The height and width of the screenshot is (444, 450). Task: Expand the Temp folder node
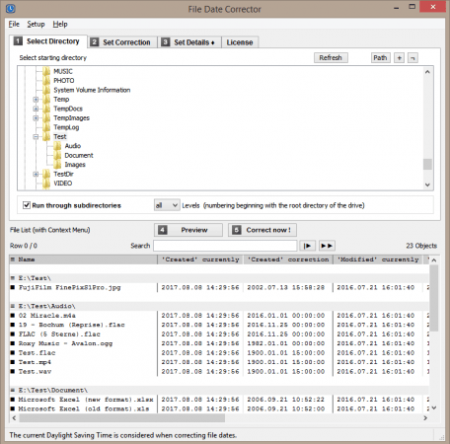click(x=36, y=99)
